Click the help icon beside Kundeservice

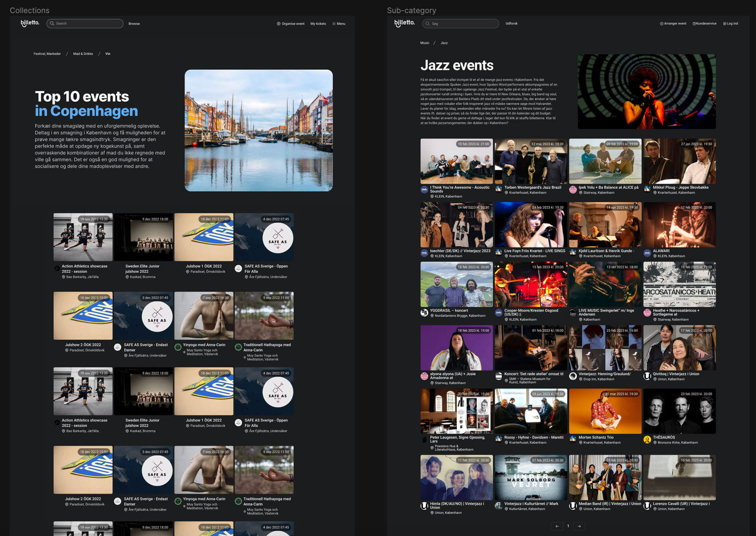694,24
